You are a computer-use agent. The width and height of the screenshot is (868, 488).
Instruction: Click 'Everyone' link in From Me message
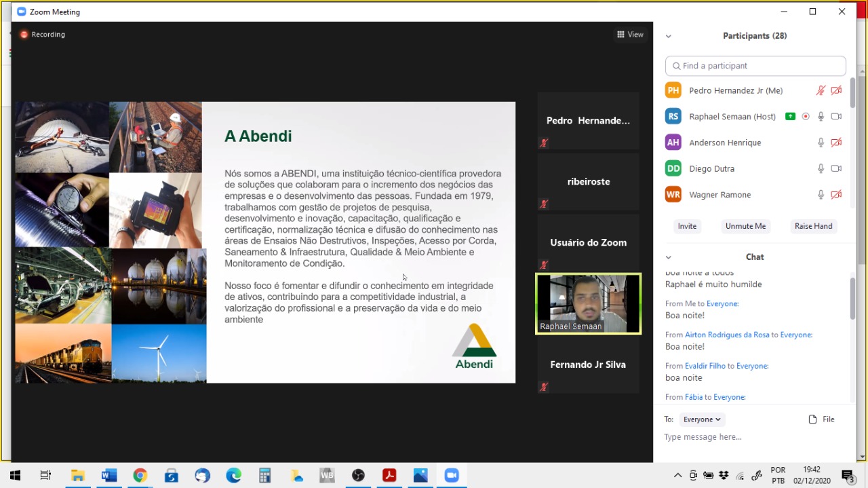click(722, 304)
